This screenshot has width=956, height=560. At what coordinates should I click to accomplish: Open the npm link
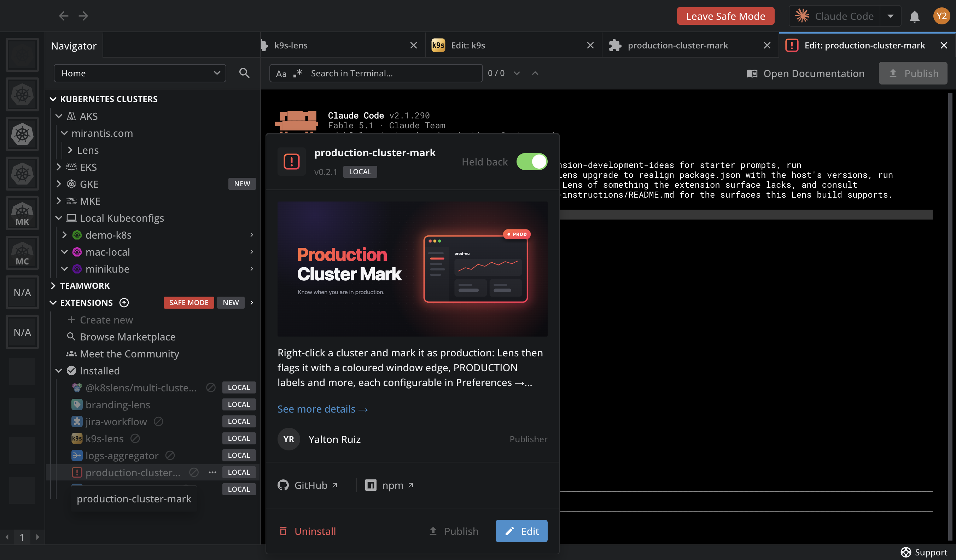[x=389, y=485]
